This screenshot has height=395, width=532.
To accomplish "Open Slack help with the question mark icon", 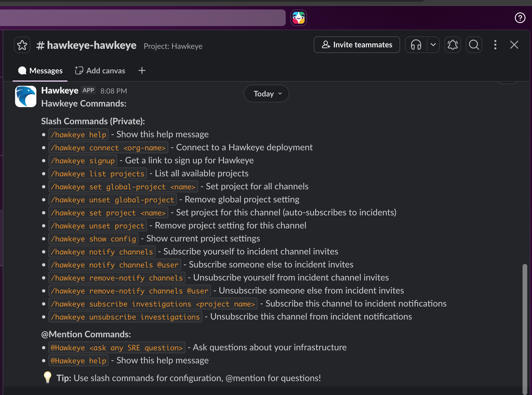I will pos(520,18).
